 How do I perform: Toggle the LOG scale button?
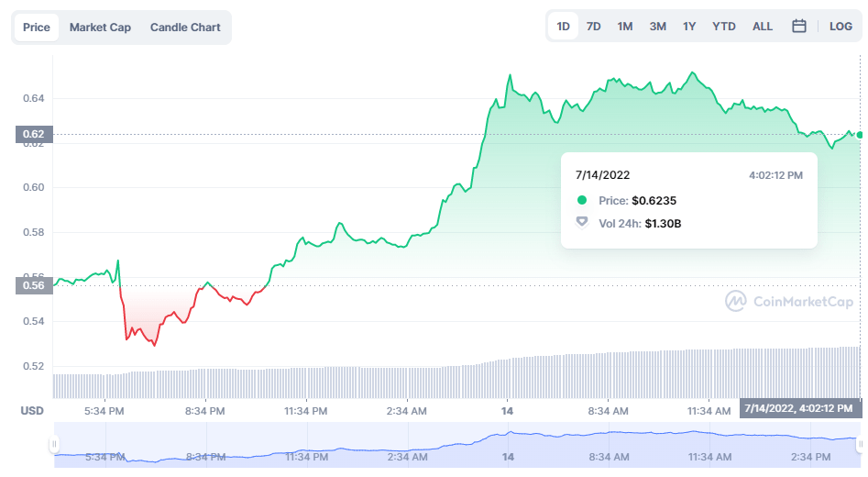point(841,27)
